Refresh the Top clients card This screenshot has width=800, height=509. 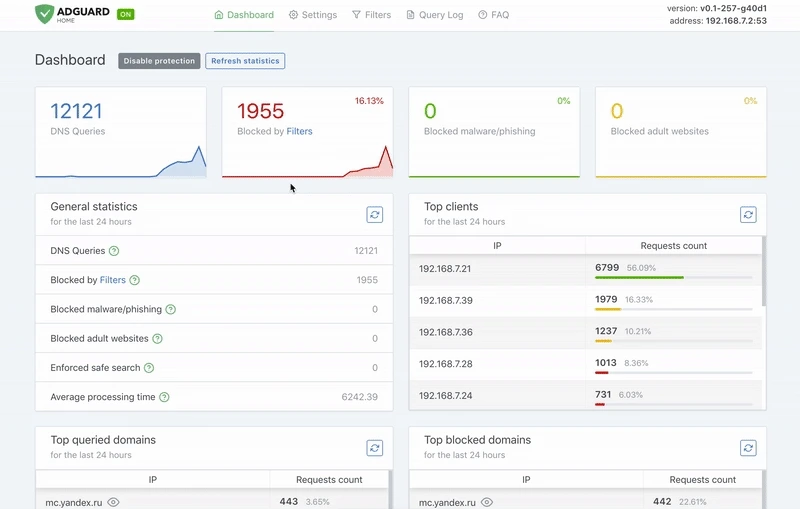(x=748, y=215)
